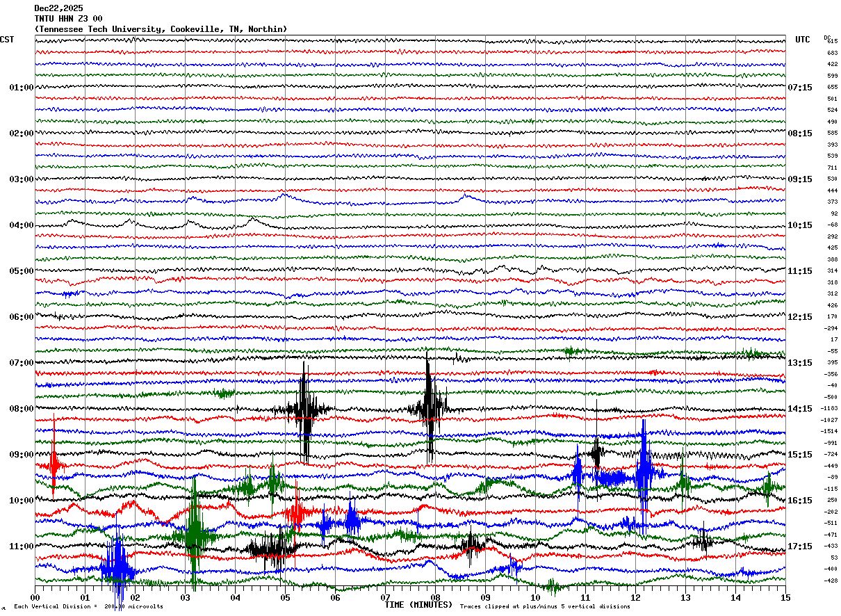The image size is (841, 616).
Task: Click the 12:15 UTC time label
Action: [x=800, y=317]
